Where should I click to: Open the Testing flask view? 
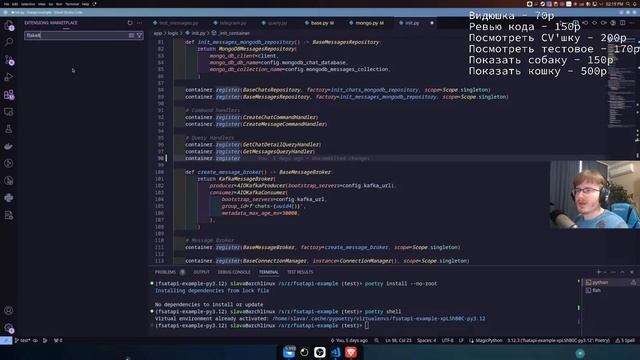click(9, 129)
